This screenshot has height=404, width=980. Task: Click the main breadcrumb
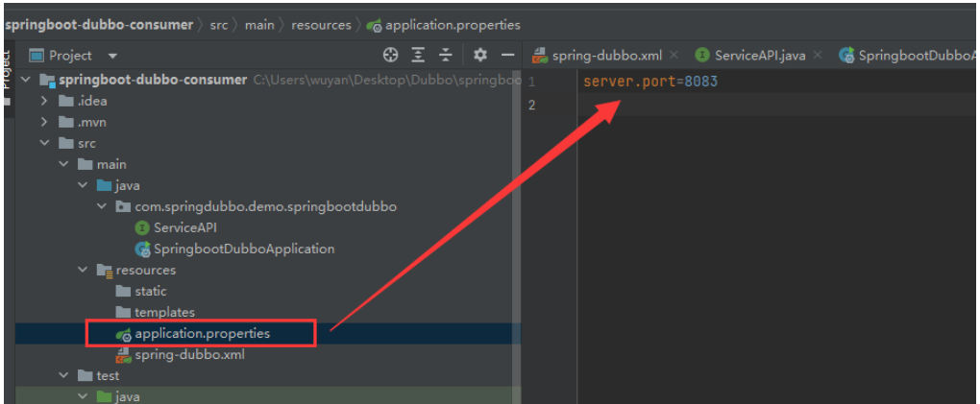(259, 26)
